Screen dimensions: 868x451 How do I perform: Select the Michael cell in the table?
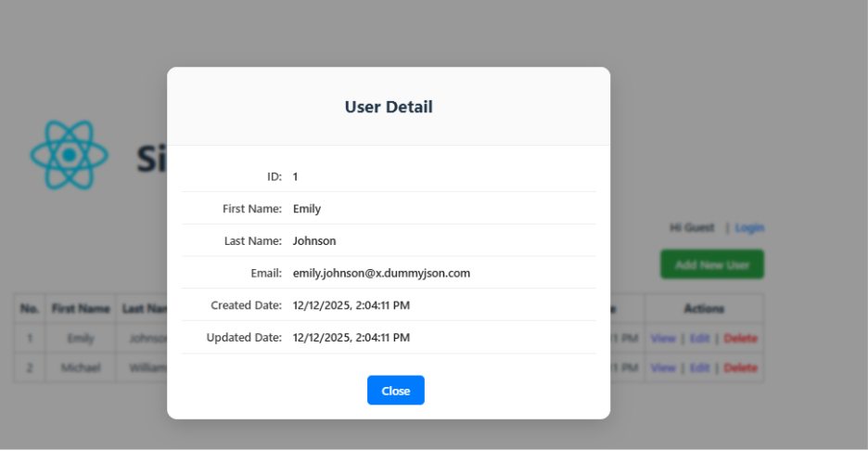[x=81, y=368]
